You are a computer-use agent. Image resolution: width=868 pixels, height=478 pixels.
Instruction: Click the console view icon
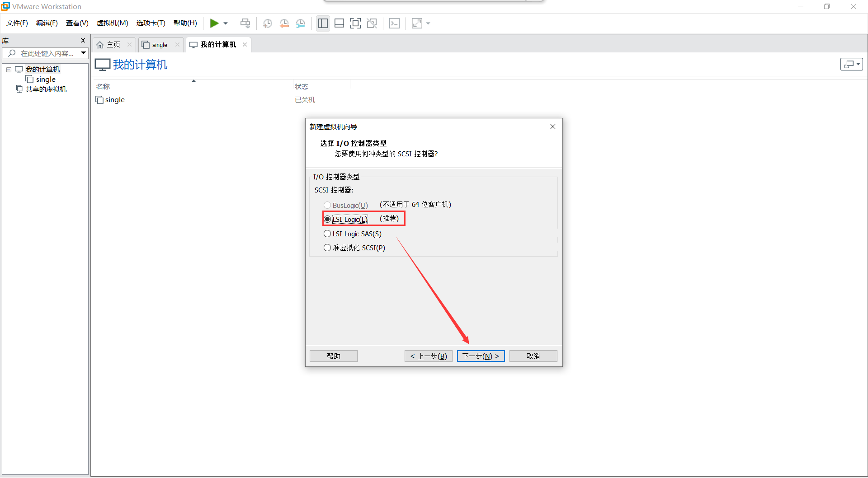(x=394, y=23)
